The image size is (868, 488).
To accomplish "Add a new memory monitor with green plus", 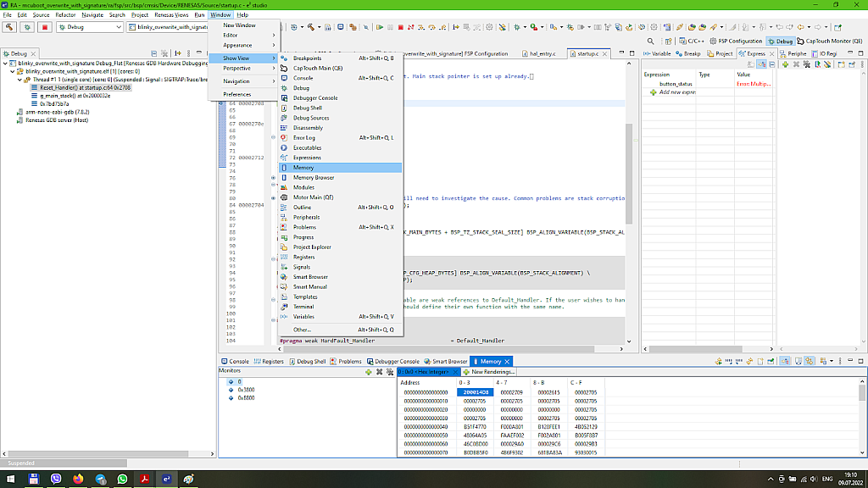I will tap(368, 371).
